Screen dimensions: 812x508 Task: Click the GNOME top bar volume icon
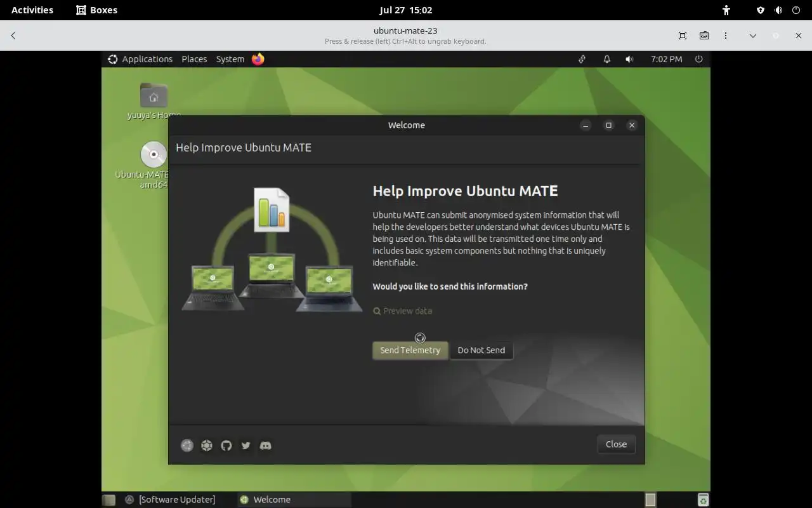click(x=778, y=10)
